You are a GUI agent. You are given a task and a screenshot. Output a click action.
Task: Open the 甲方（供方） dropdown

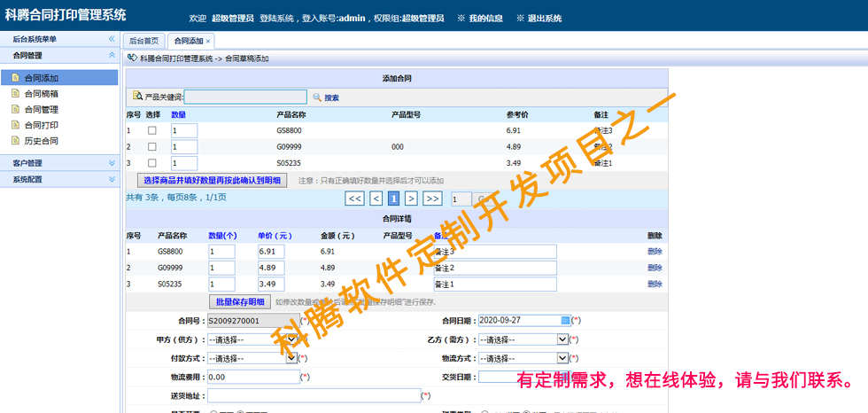253,339
